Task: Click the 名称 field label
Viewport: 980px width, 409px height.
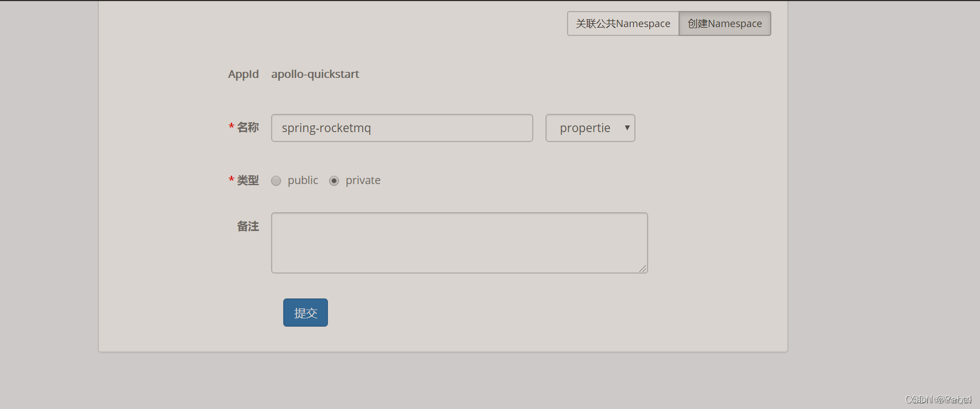Action: (x=248, y=128)
